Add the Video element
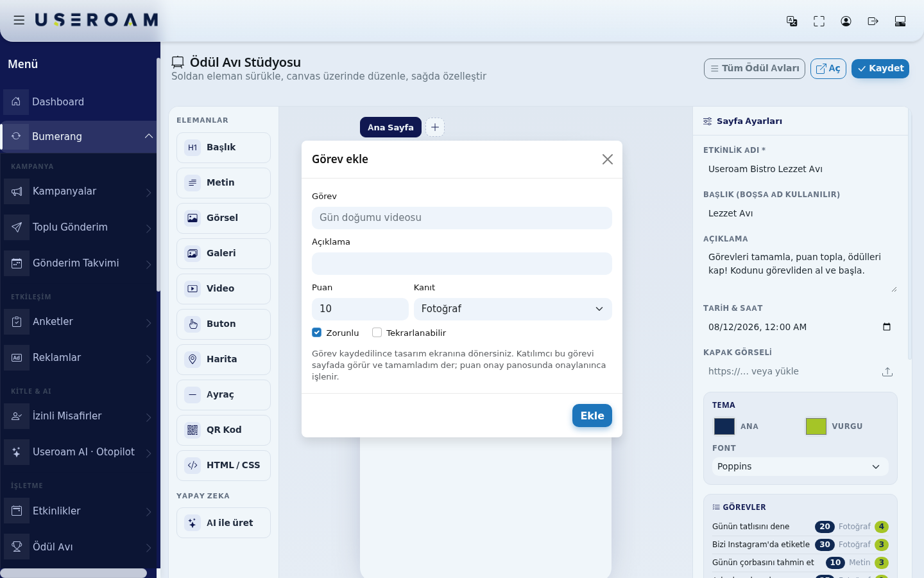924x578 pixels. [x=223, y=289]
